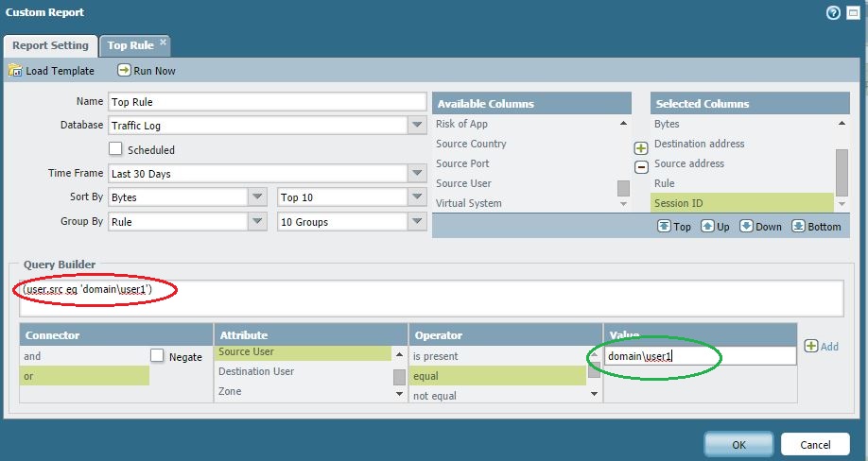Click the Value input field

[x=700, y=356]
